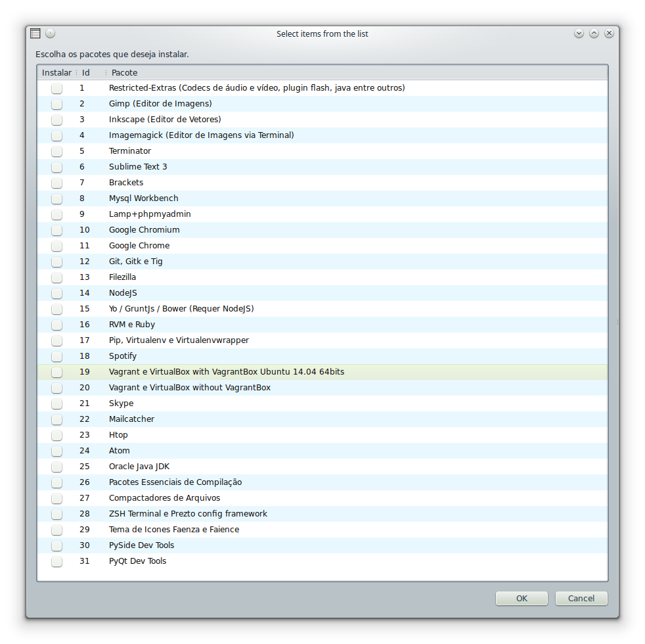
Task: Check the Htop install box
Action: click(56, 435)
